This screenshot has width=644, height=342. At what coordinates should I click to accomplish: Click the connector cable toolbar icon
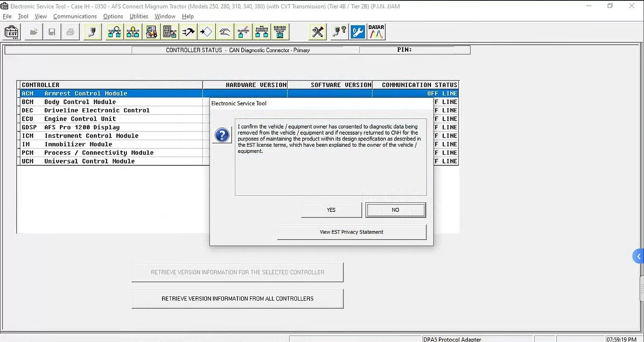coord(92,32)
